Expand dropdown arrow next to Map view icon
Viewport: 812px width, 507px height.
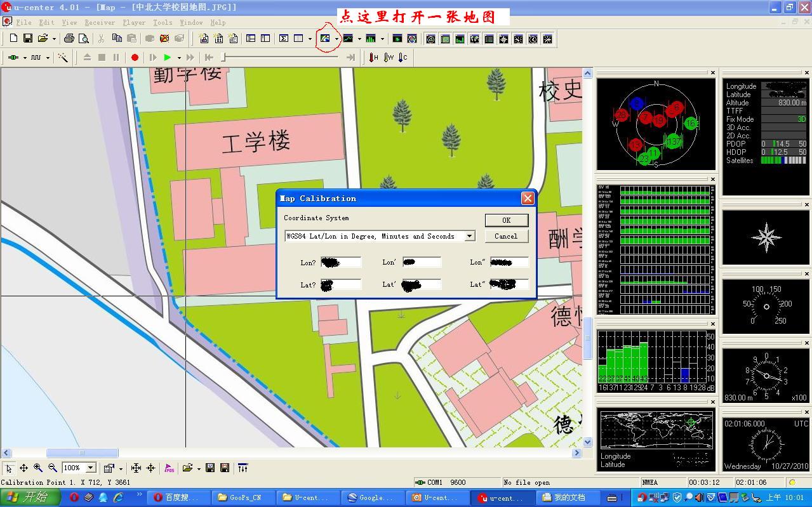[x=336, y=39]
